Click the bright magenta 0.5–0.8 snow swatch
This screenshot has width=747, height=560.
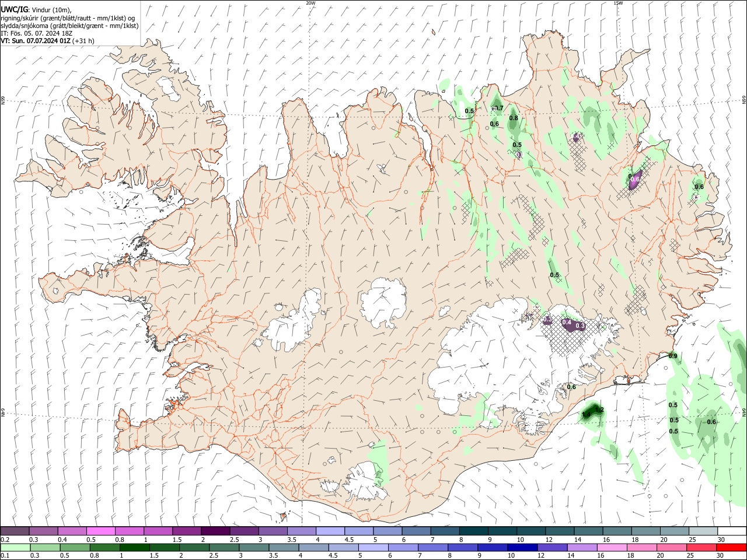[100, 531]
